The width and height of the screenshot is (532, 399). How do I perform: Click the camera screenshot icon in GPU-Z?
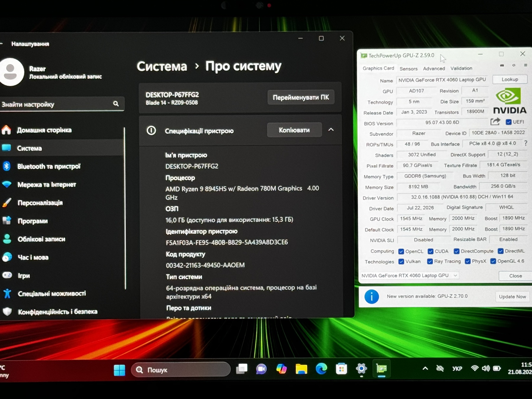pyautogui.click(x=502, y=65)
